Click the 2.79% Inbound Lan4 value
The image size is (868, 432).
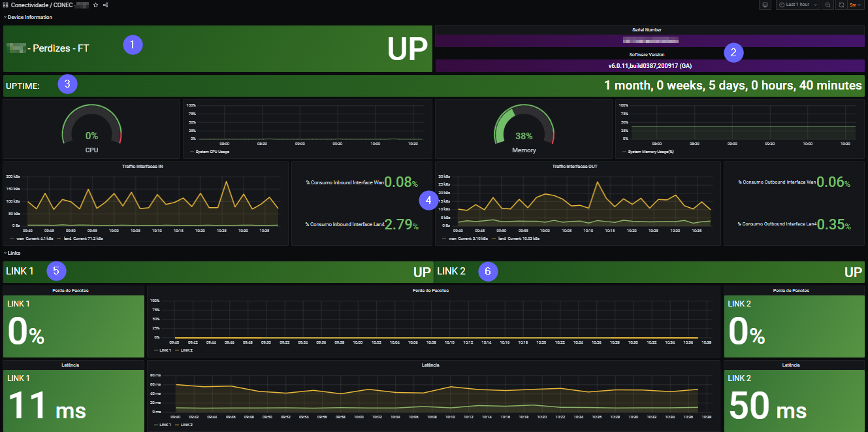pos(401,225)
